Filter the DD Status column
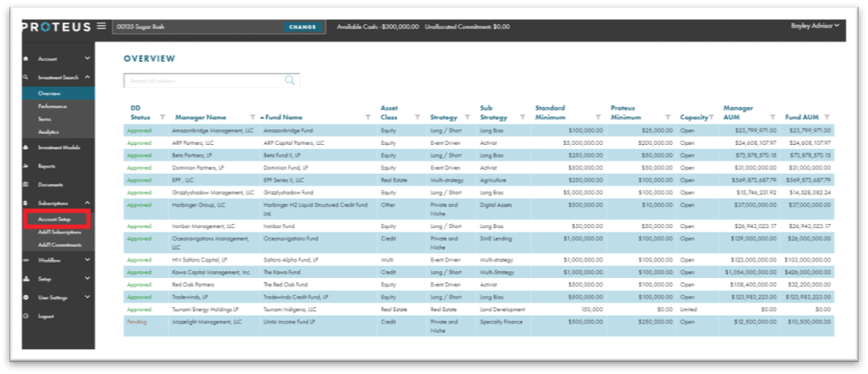The height and width of the screenshot is (374, 868). [x=162, y=118]
